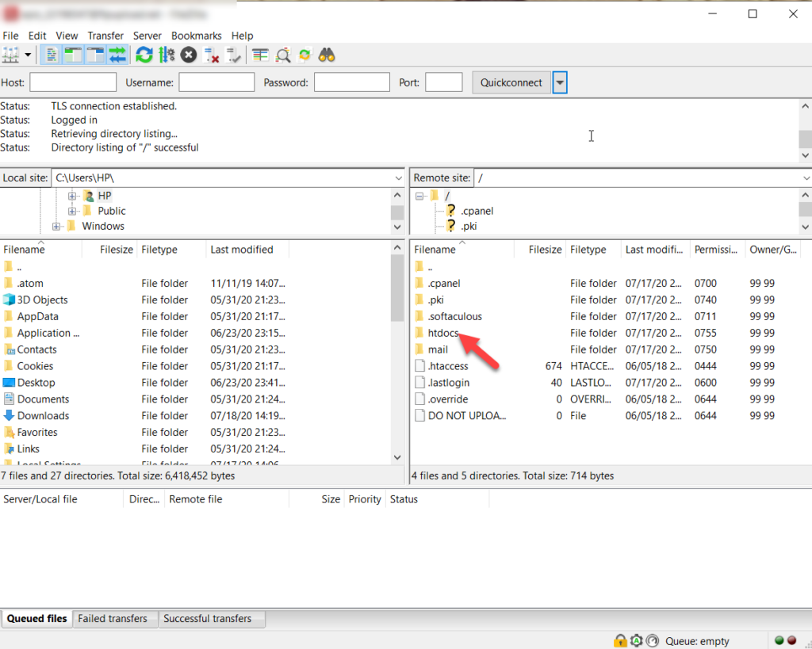
Task: Focus the Password input field
Action: click(x=351, y=82)
